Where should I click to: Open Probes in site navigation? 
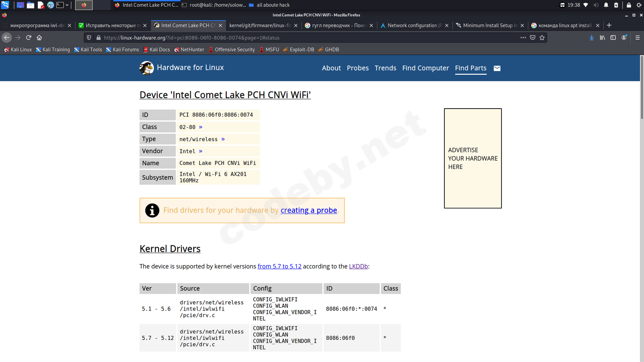tap(358, 68)
